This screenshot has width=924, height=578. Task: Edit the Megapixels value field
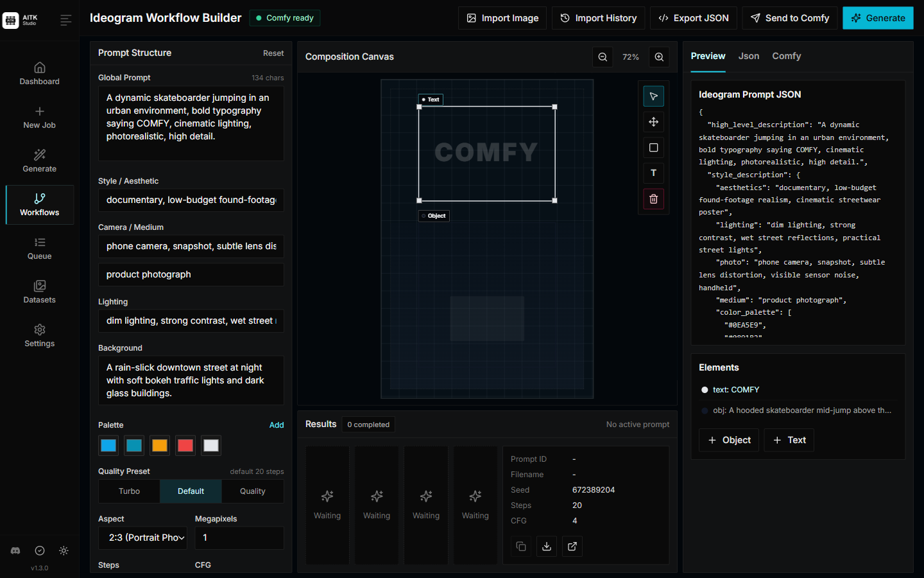coord(239,538)
